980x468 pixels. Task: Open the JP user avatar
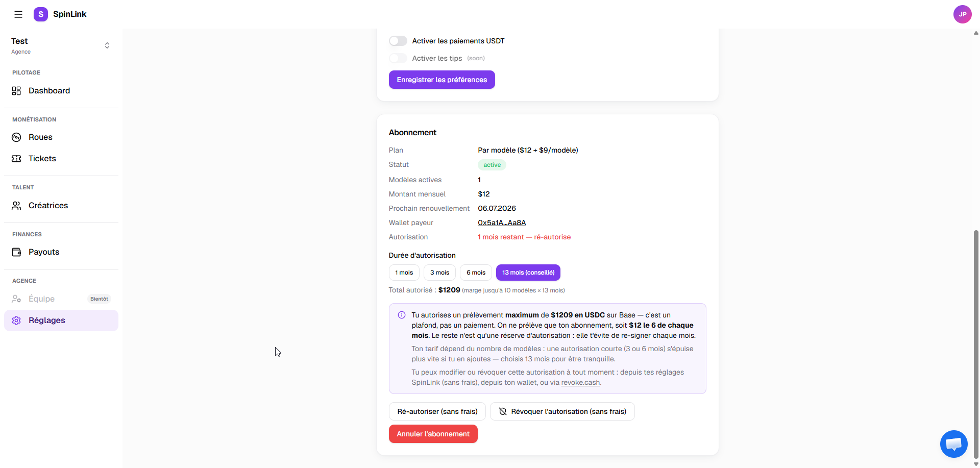[x=962, y=14]
